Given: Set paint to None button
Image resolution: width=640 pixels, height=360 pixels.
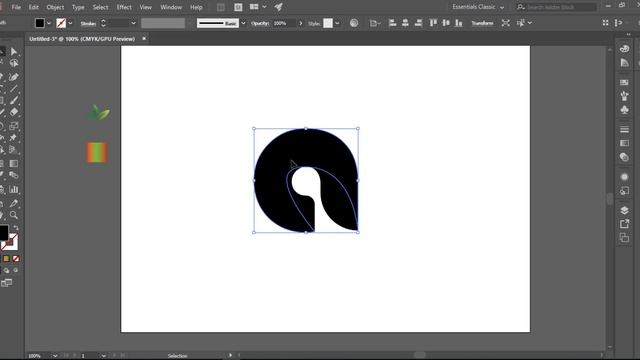Looking at the screenshot, I should coord(16,259).
